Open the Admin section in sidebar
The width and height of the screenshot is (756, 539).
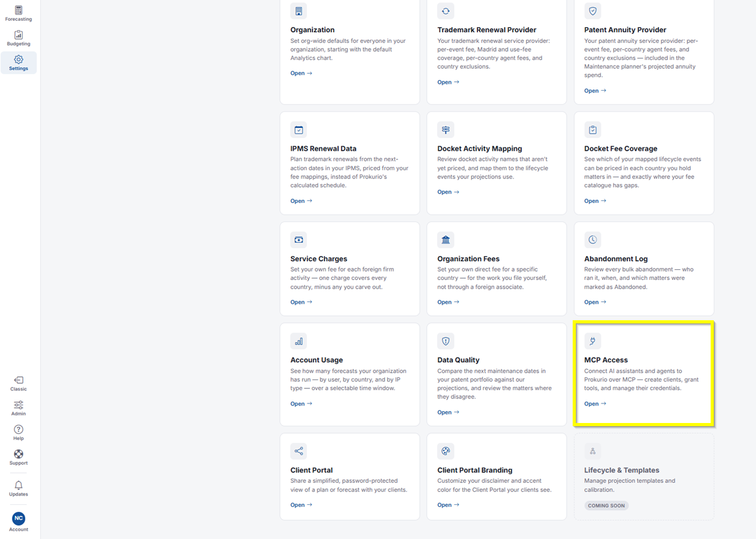pos(18,408)
